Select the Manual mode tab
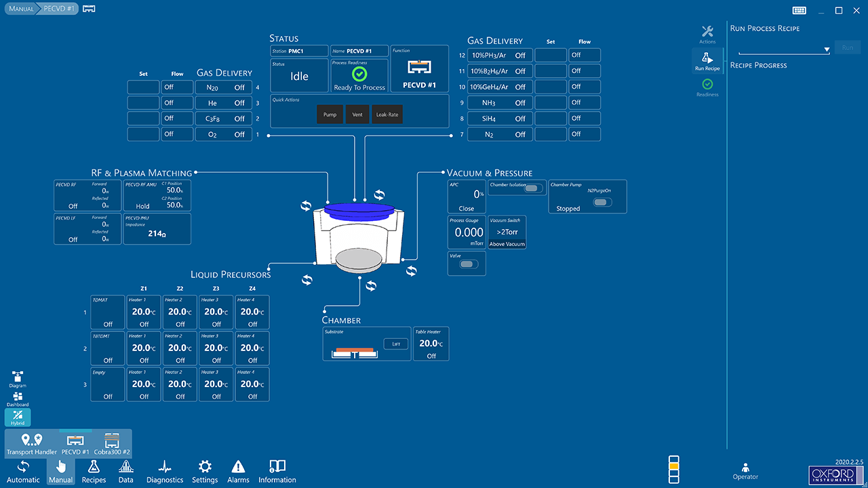Viewport: 868px width, 488px height. 60,471
